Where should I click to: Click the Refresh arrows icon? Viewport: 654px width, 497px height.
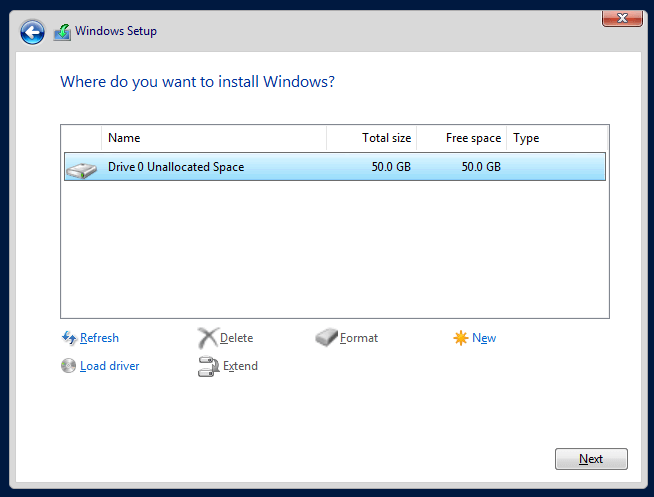pos(69,338)
